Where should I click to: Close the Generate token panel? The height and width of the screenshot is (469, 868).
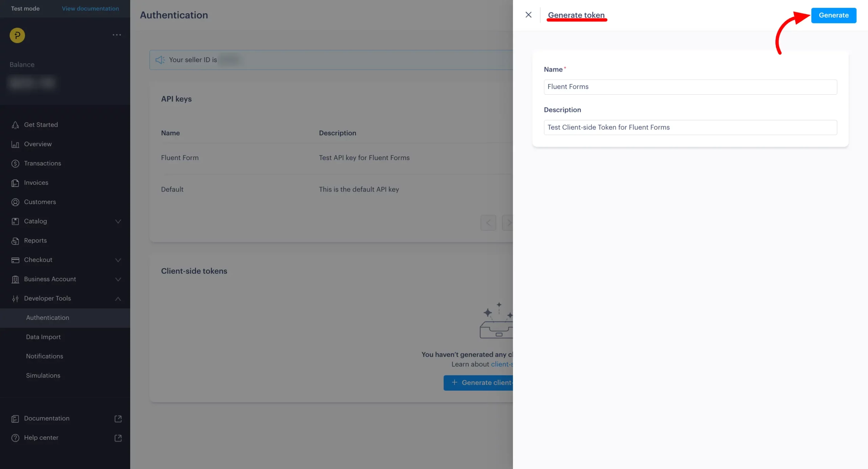click(528, 15)
